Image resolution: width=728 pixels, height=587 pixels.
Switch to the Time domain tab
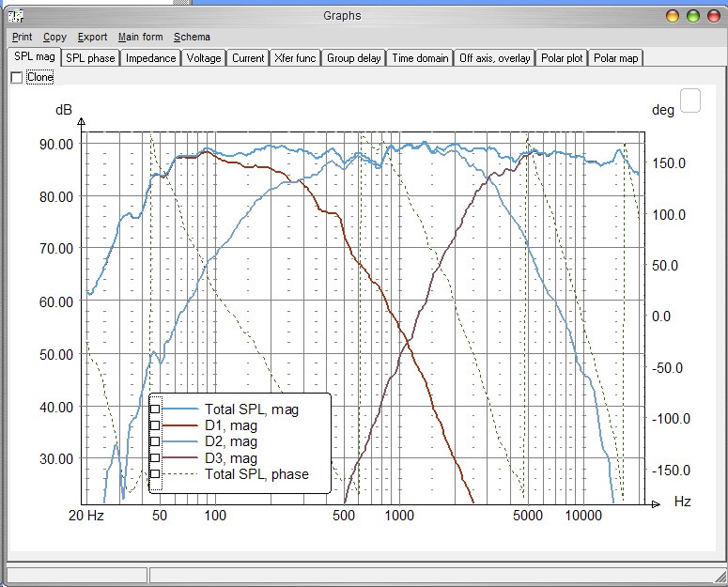coord(420,58)
